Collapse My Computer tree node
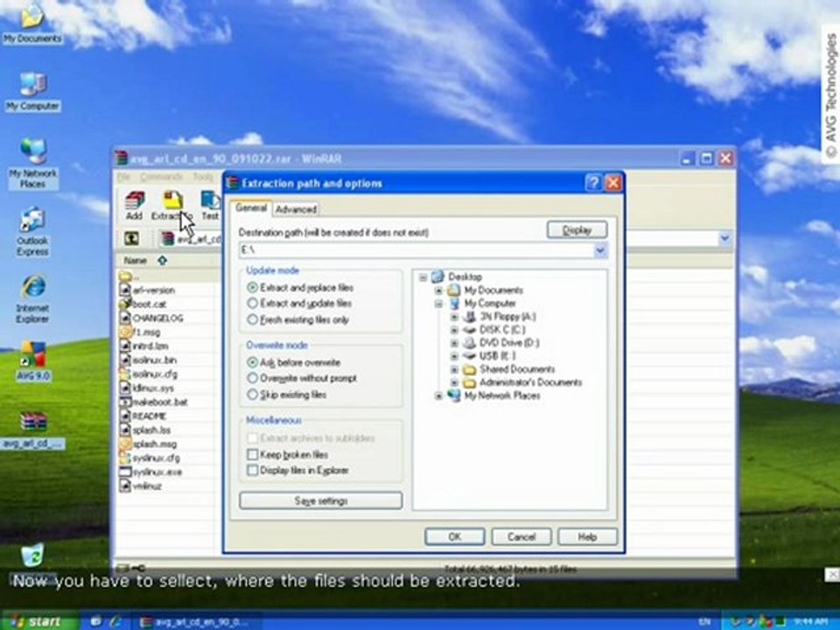840x630 pixels. (x=438, y=304)
